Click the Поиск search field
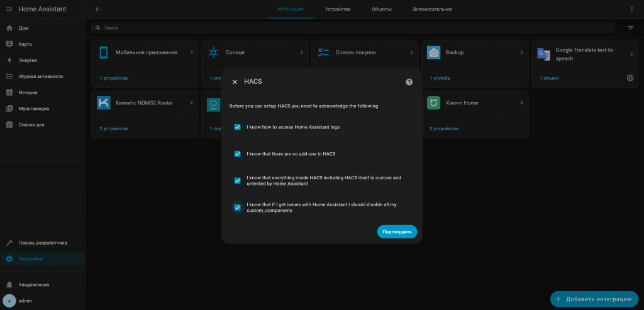Viewport: 644px width, 310px height. point(353,28)
